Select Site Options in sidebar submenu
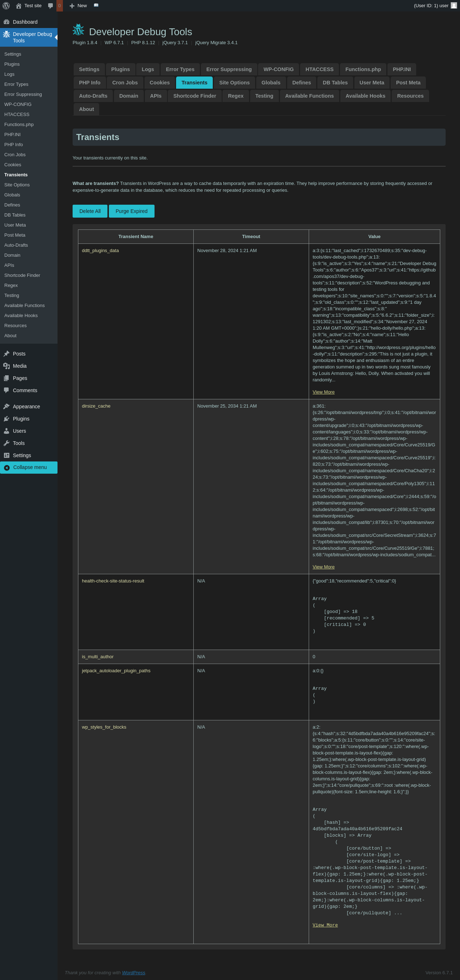The image size is (460, 980). 17,185
